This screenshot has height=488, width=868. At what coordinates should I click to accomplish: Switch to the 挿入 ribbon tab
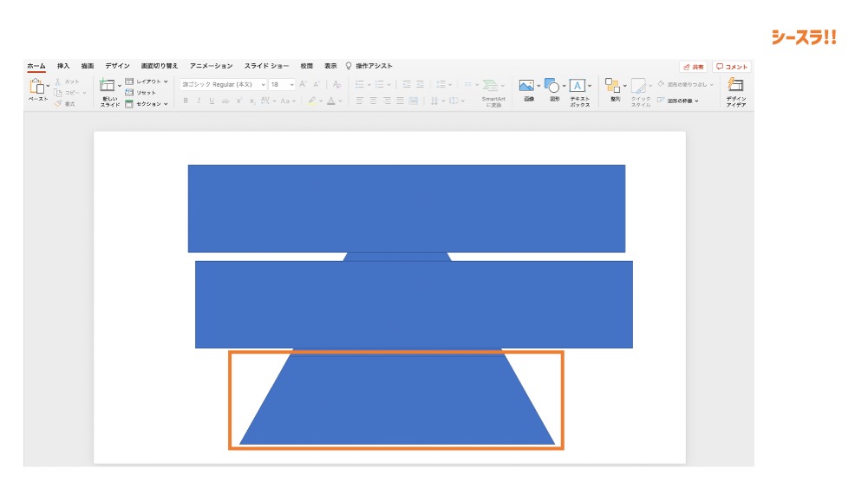[63, 66]
